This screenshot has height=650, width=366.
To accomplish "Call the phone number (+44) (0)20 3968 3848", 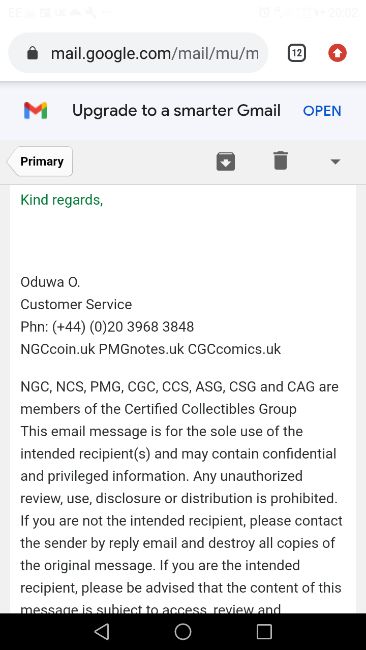I will tap(123, 327).
